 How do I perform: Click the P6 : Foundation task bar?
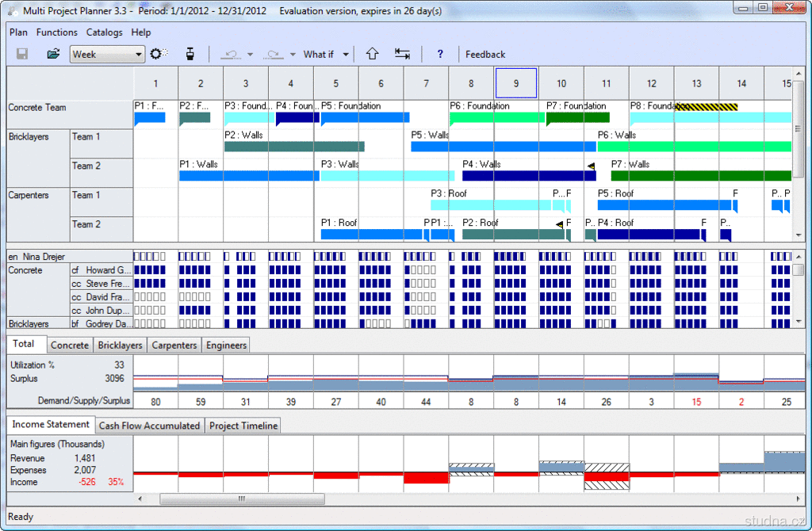[x=496, y=118]
